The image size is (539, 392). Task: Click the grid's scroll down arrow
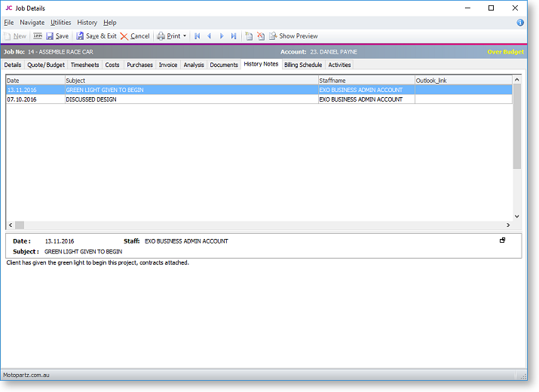pos(516,216)
